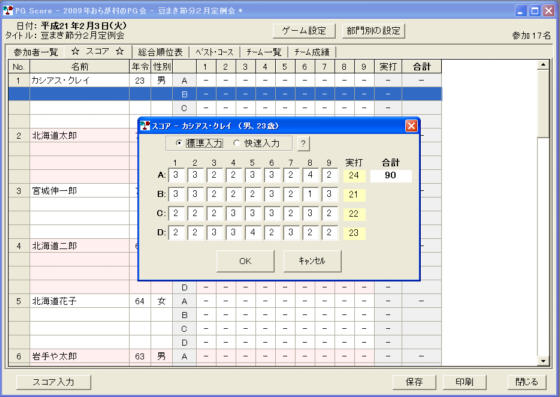Open the 参加者一覧 tab
Image resolution: width=560 pixels, height=397 pixels.
36,52
